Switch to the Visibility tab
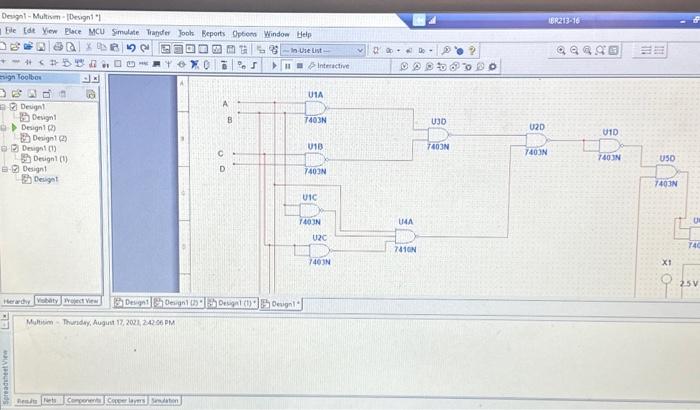 (x=47, y=301)
